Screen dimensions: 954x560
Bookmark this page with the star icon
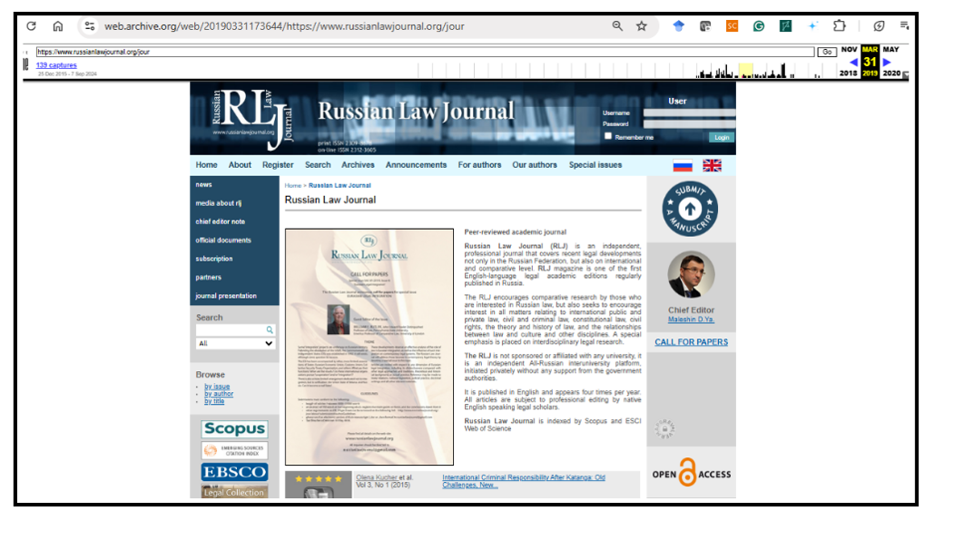tap(641, 26)
